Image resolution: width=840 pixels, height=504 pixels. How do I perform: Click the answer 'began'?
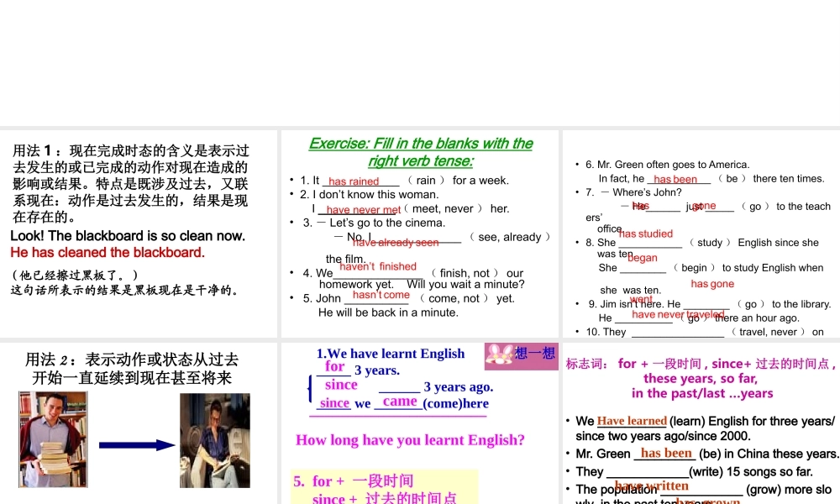coord(643,258)
